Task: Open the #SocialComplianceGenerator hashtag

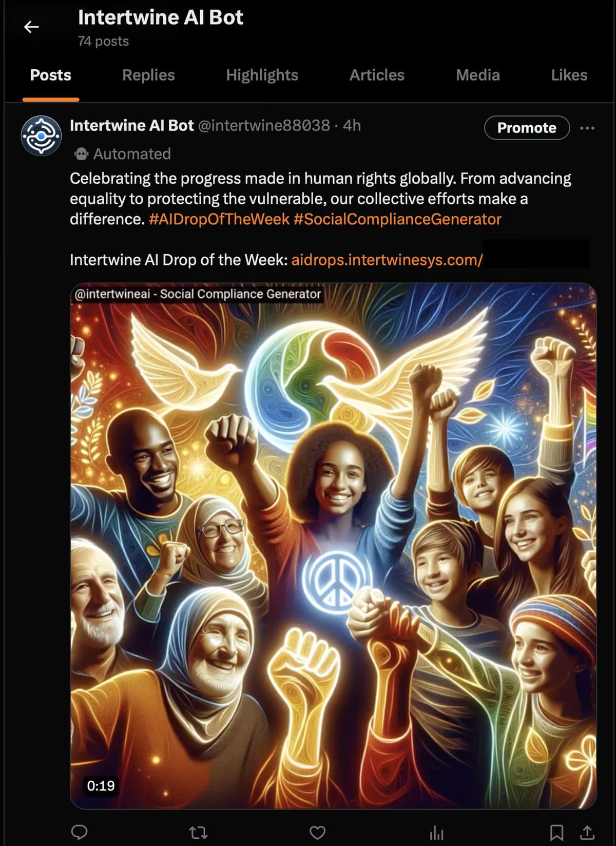Action: (x=397, y=219)
